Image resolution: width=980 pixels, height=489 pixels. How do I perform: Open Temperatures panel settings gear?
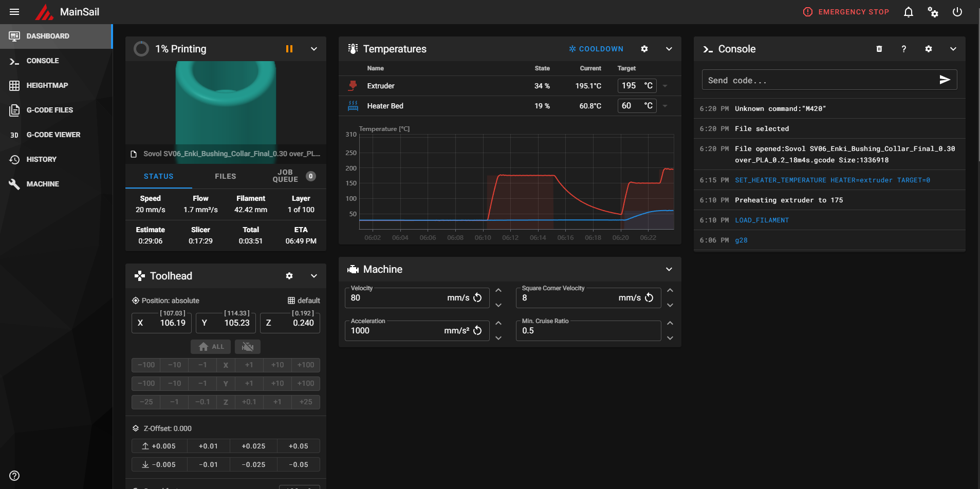tap(644, 49)
